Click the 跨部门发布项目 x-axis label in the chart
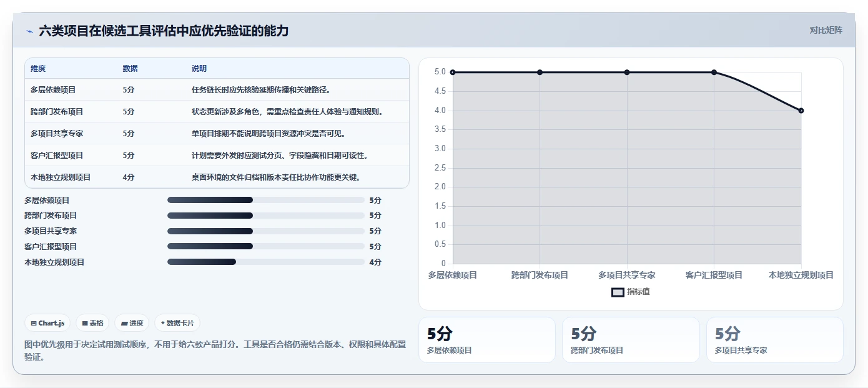Viewport: 868px width, 388px height. click(x=540, y=275)
